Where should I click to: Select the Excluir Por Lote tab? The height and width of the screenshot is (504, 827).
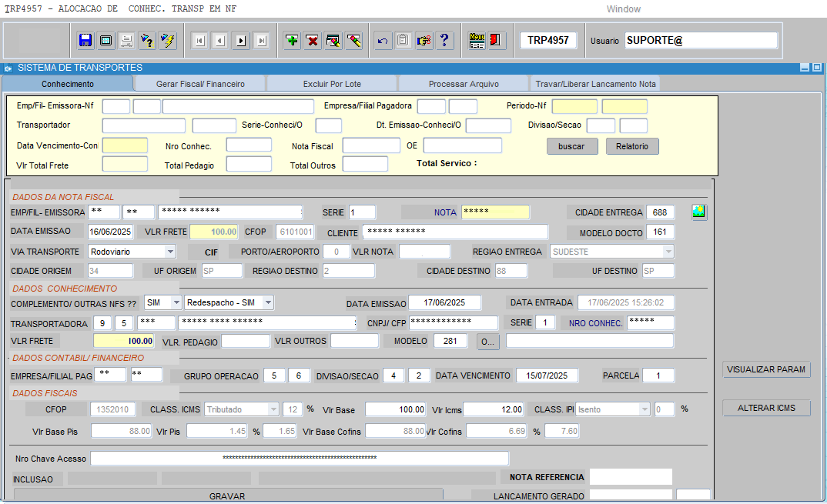pyautogui.click(x=332, y=84)
